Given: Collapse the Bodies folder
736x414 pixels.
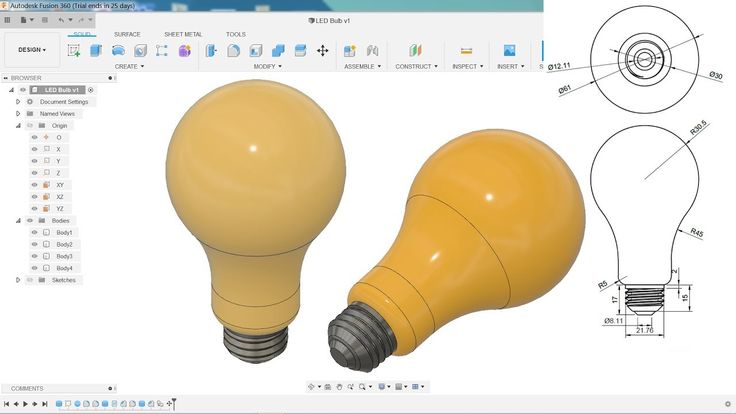Looking at the screenshot, I should coord(18,220).
